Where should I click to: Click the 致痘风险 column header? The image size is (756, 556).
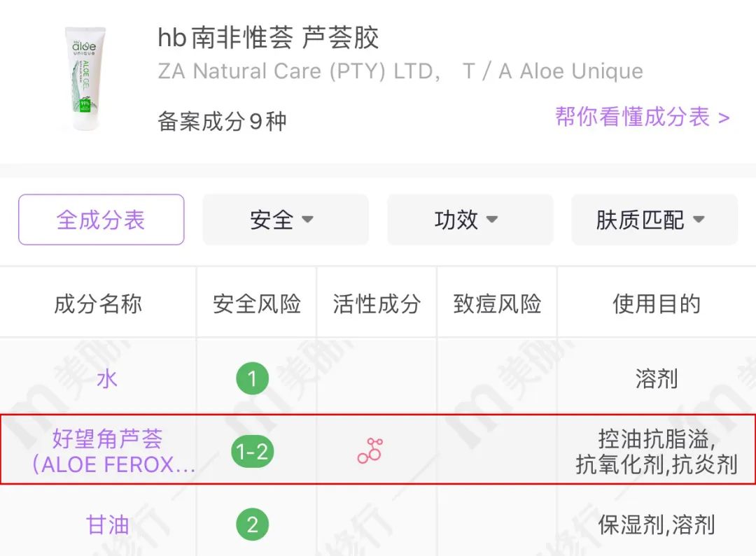tap(497, 304)
